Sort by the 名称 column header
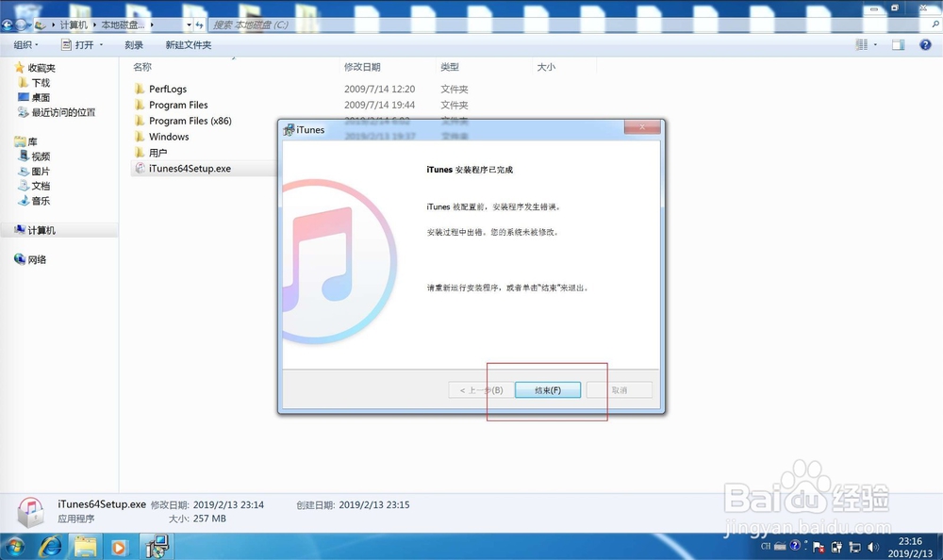Image resolution: width=943 pixels, height=560 pixels. point(142,67)
